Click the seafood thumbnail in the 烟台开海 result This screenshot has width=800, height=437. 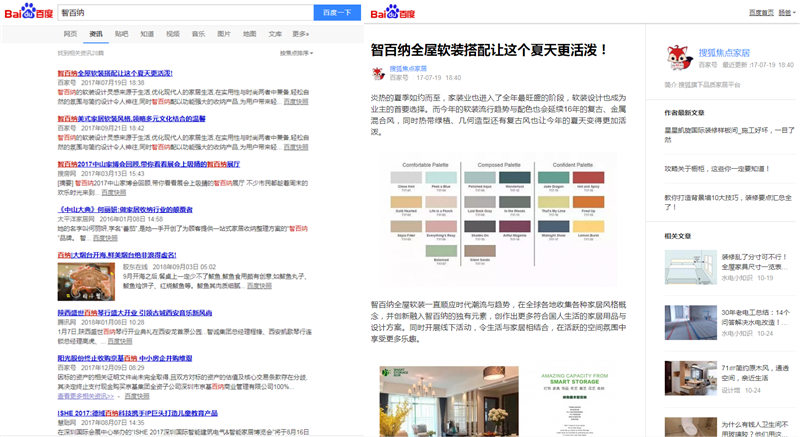click(x=86, y=282)
